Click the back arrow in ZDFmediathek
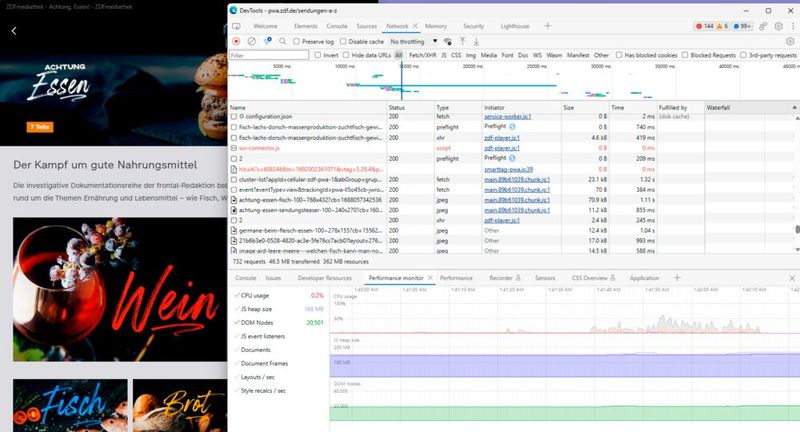The height and width of the screenshot is (432, 800). [x=14, y=31]
